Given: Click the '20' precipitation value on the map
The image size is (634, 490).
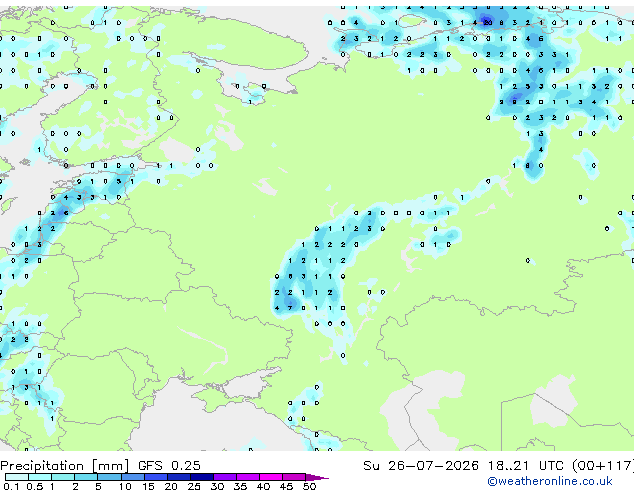Looking at the screenshot, I should 488,23.
